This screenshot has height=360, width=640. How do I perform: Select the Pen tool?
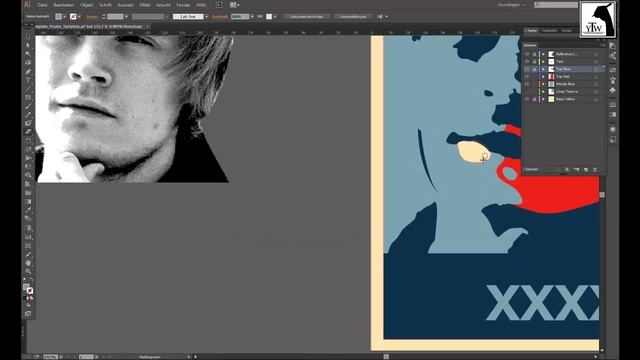tap(28, 71)
